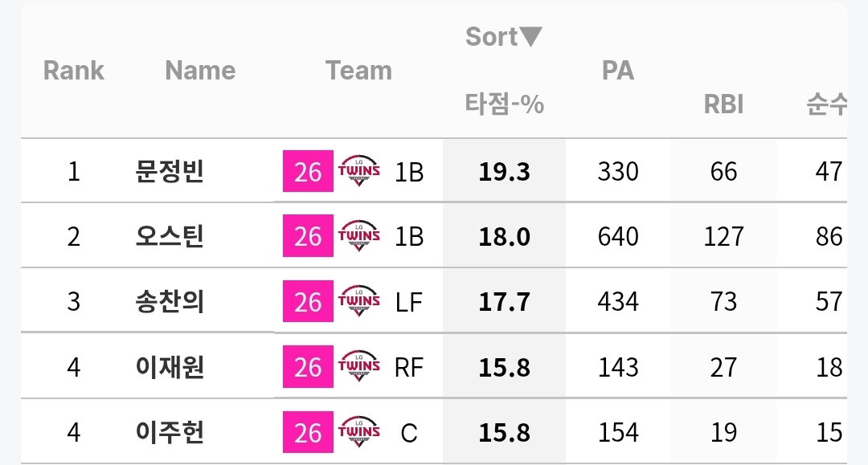The width and height of the screenshot is (868, 465).
Task: Sort by the 타점-% column header
Action: point(504,104)
